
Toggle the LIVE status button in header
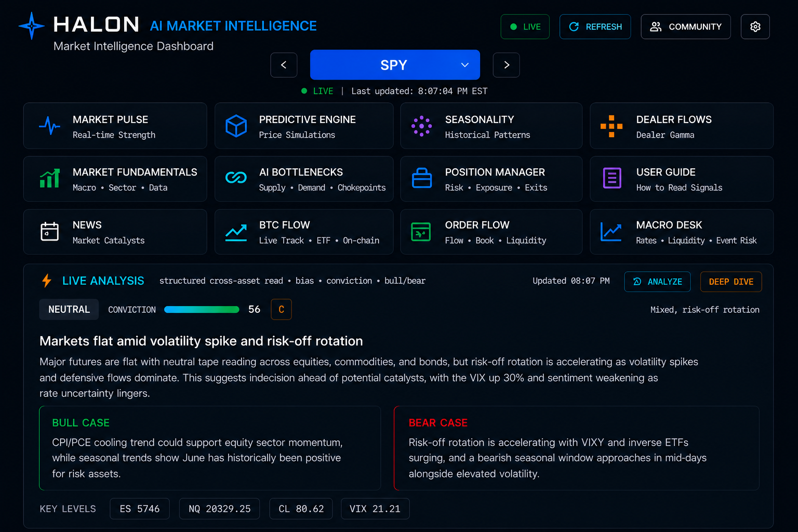[x=525, y=26]
